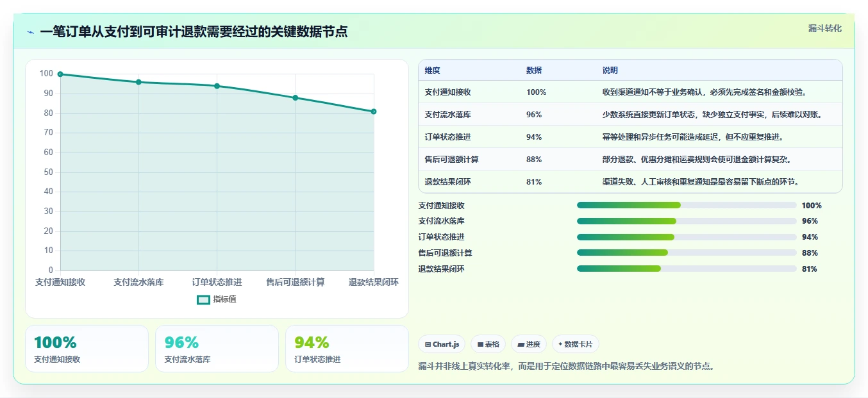Open the 100% 支付通知接收 data card
The image size is (868, 398).
pos(87,349)
